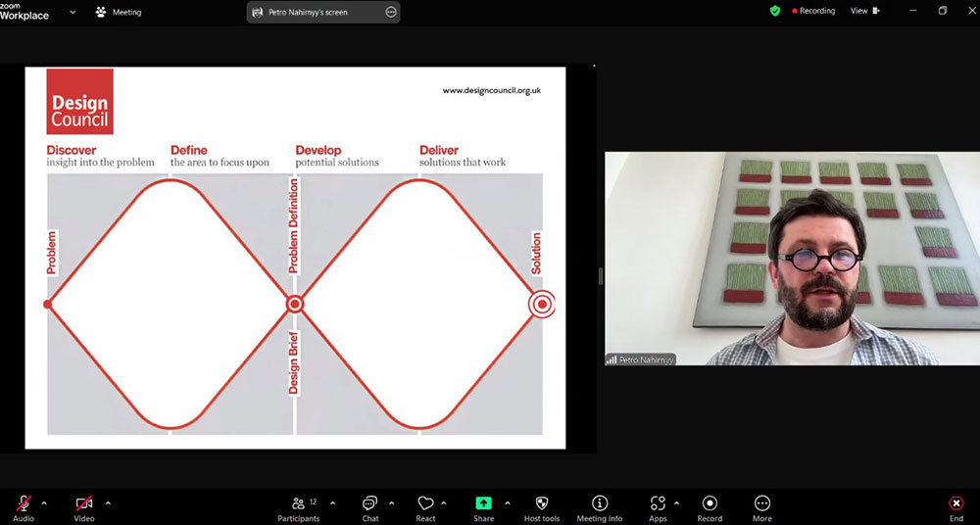Click the Define heading on slide
This screenshot has width=980, height=525.
tap(189, 150)
